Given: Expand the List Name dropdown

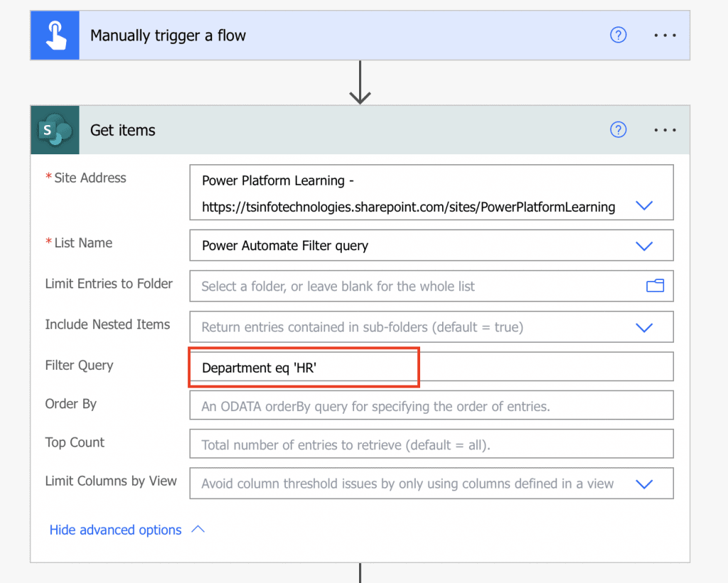Looking at the screenshot, I should (x=644, y=245).
